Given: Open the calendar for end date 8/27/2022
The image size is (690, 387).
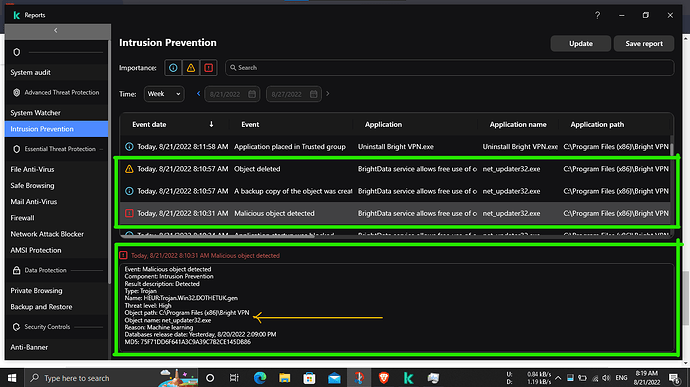Looking at the screenshot, I should 313,94.
